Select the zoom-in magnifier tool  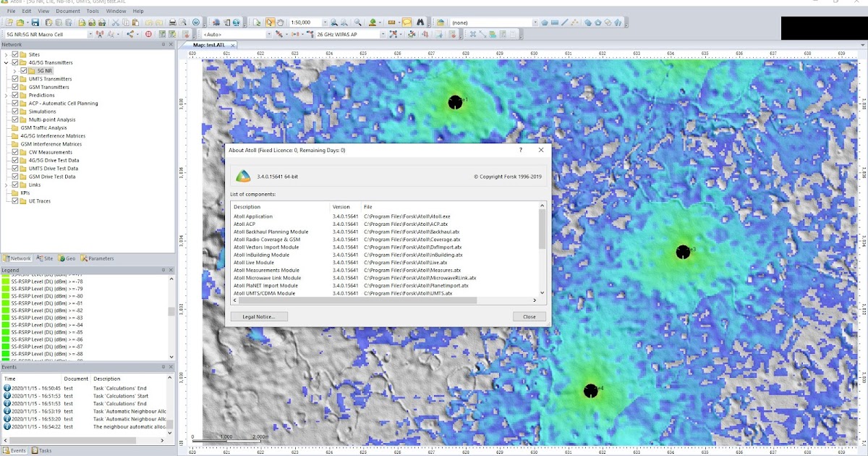(x=333, y=22)
